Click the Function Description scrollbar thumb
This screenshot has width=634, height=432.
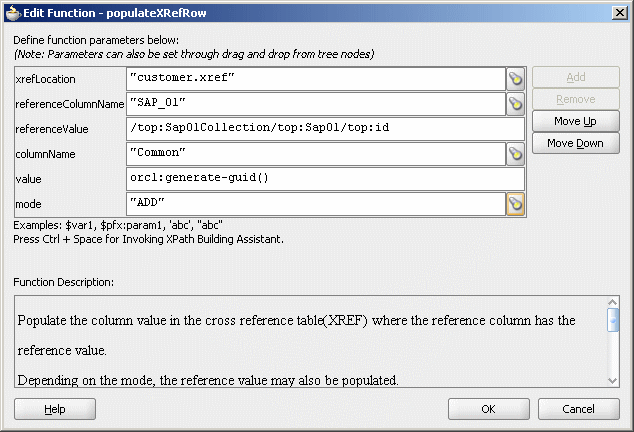coord(613,320)
